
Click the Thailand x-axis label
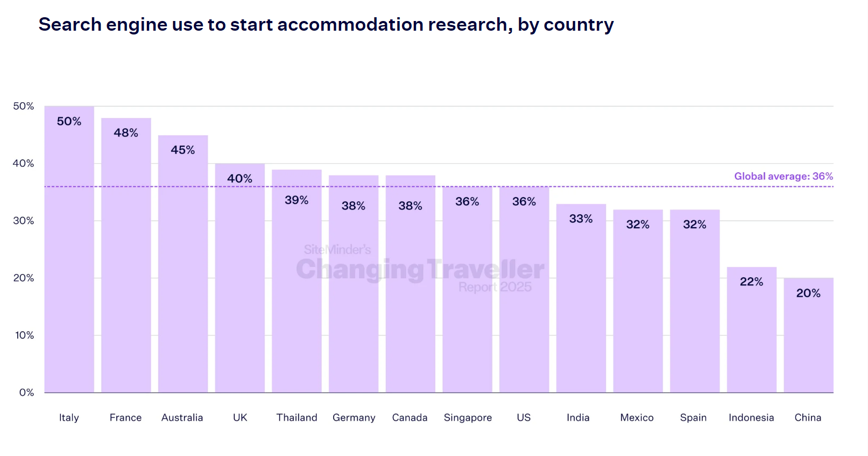[297, 417]
